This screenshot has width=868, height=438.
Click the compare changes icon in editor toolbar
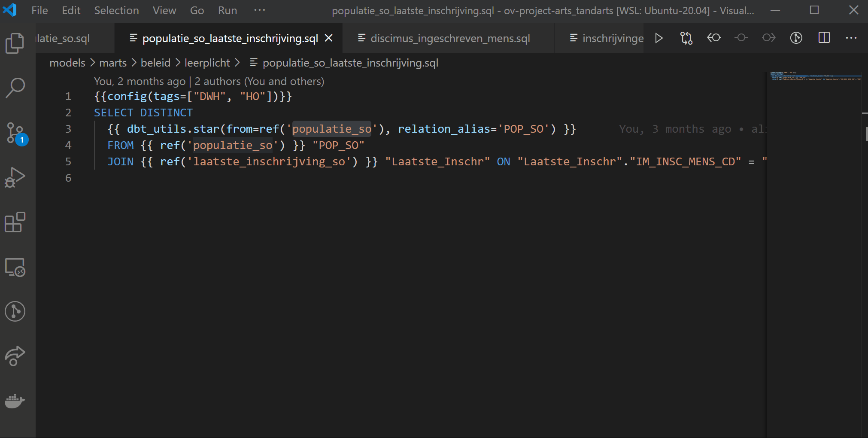tap(686, 38)
